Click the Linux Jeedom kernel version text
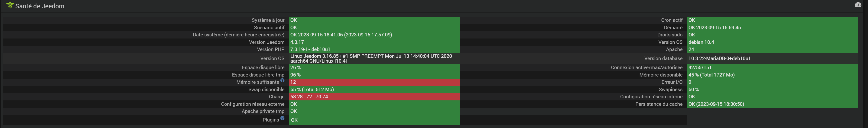The width and height of the screenshot is (868, 128). pos(371,58)
